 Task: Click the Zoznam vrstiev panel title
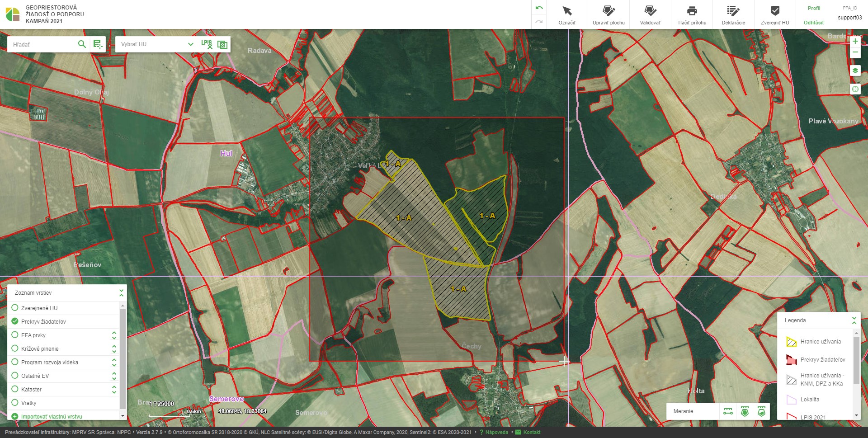point(33,293)
